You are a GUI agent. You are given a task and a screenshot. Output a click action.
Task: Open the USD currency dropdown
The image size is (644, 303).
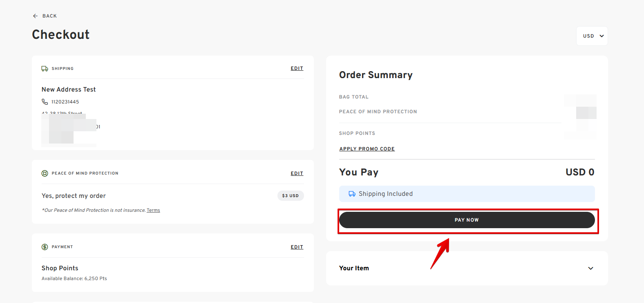click(x=592, y=36)
